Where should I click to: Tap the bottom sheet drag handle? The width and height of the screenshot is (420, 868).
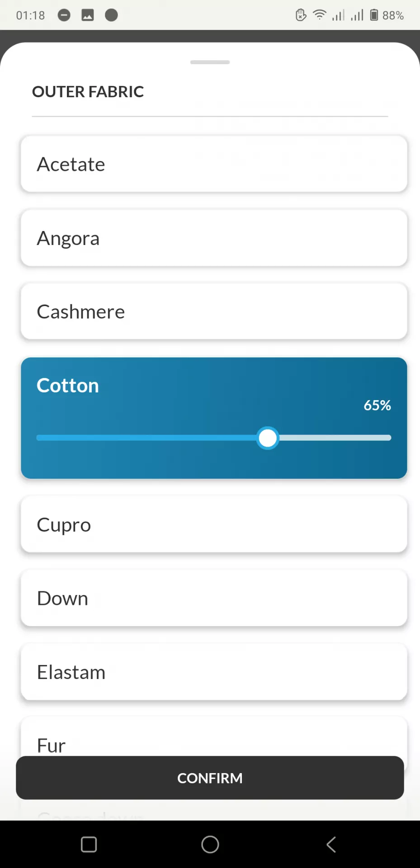(210, 62)
